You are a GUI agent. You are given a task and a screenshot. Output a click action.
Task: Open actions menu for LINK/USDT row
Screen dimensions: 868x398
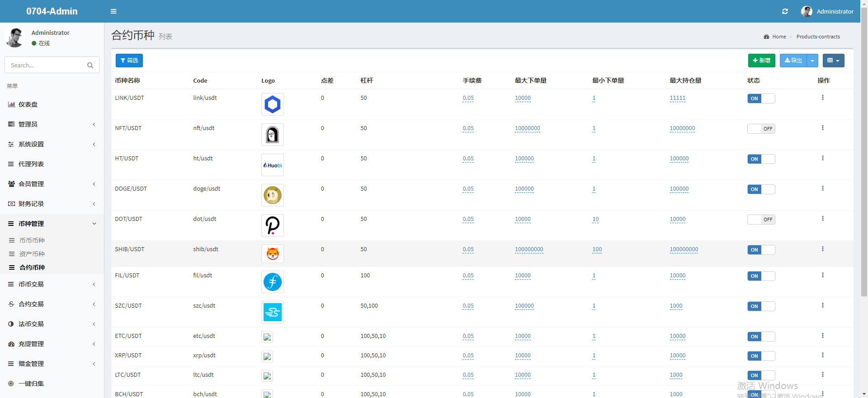pos(822,98)
